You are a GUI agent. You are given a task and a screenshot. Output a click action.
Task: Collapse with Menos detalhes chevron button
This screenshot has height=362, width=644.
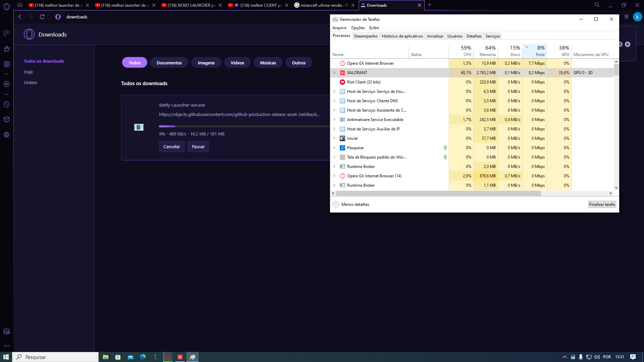(336, 204)
